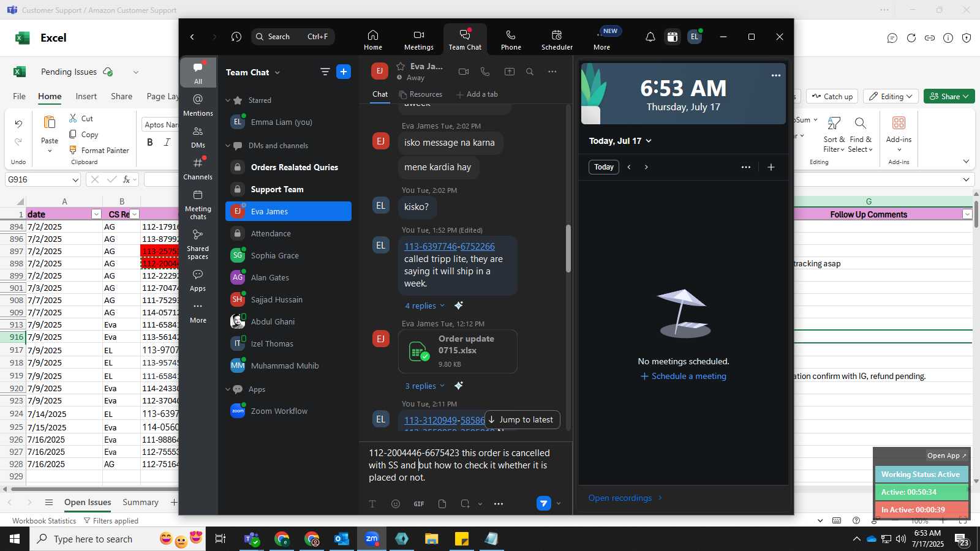Open Excel Editing mode dropdown
Screen dimensions: 980x551
891,96
